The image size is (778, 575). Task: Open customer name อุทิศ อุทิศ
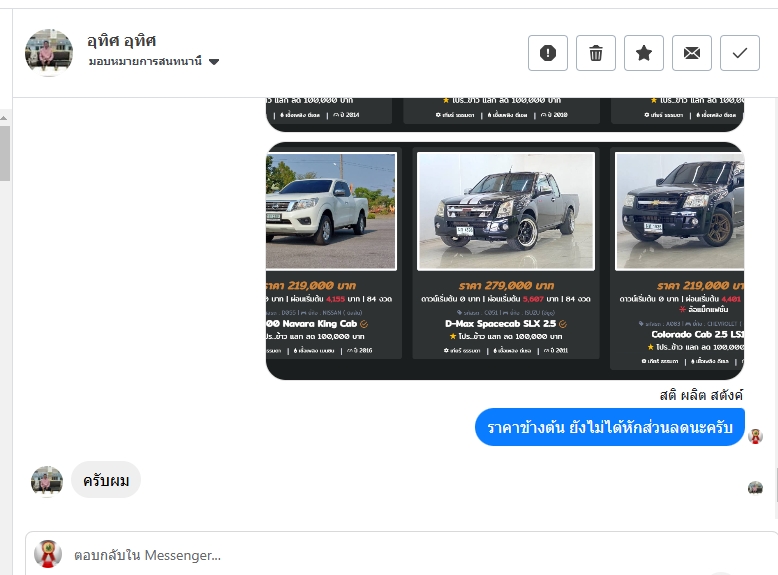(x=122, y=41)
